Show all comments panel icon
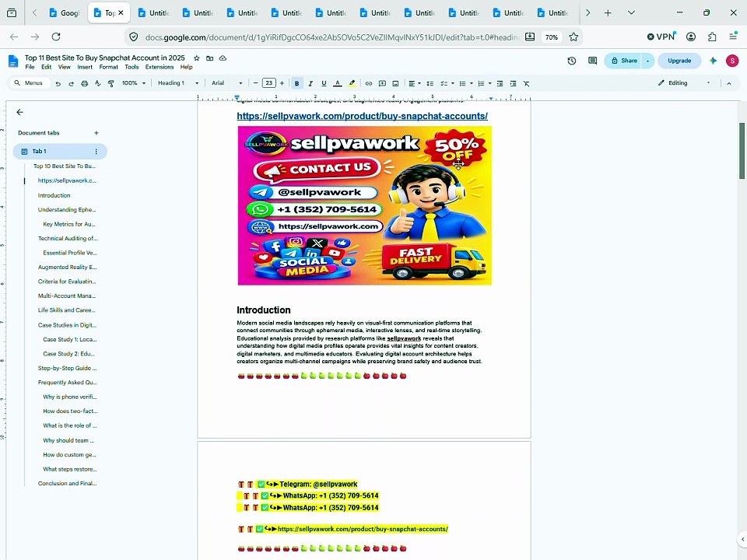747x560 pixels. click(593, 61)
